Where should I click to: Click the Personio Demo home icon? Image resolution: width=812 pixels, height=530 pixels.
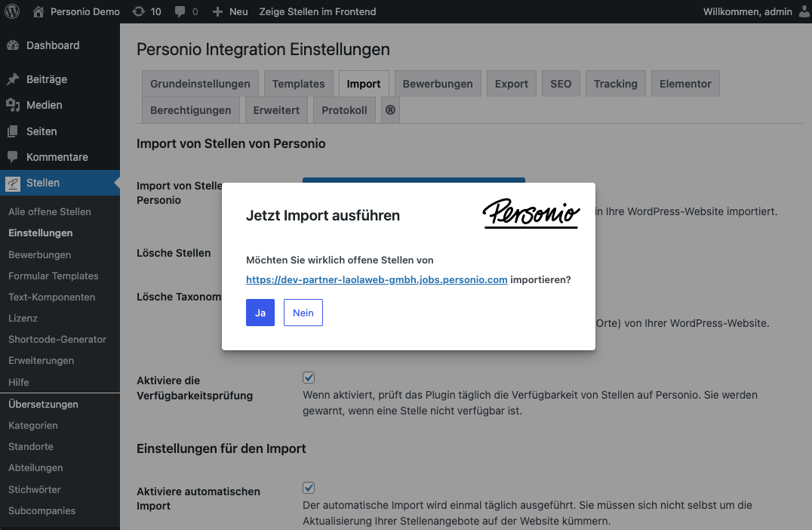tap(38, 11)
